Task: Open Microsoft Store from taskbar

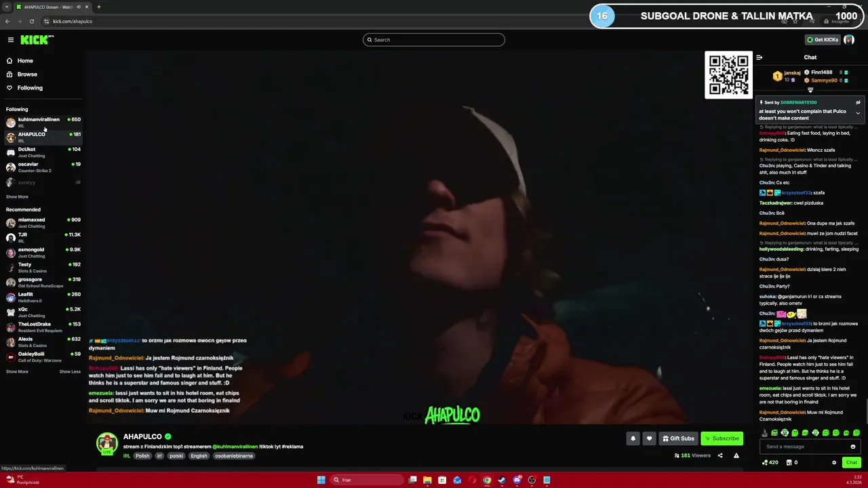Action: pos(442,480)
